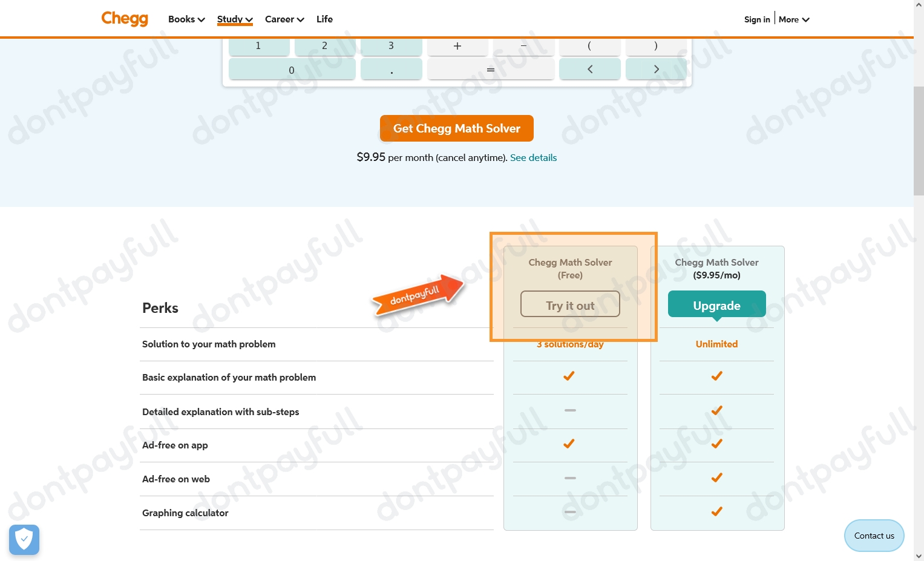Click the blue shield icon
This screenshot has height=561, width=924.
click(24, 539)
